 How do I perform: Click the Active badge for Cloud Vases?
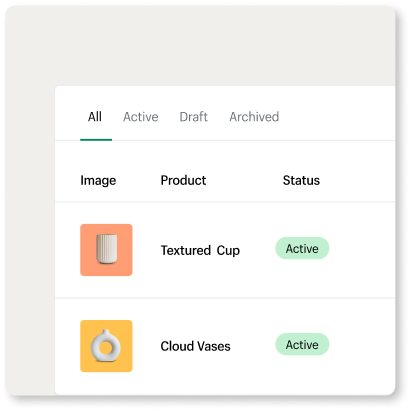coord(302,344)
